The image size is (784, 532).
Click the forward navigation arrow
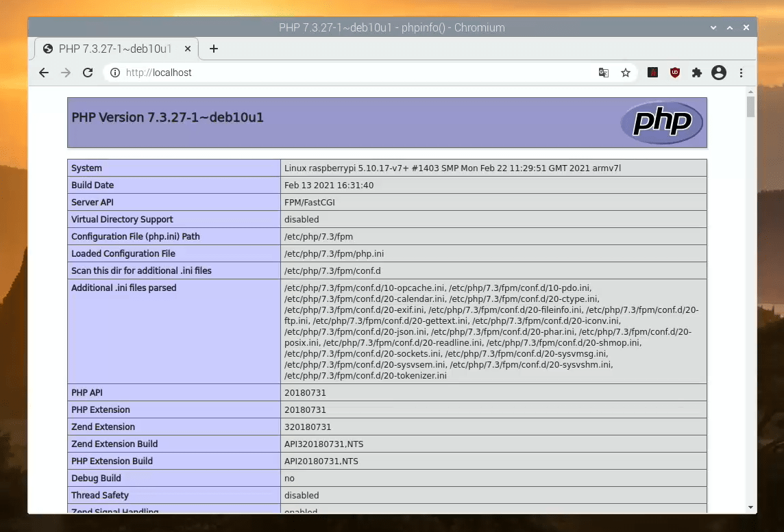(66, 73)
